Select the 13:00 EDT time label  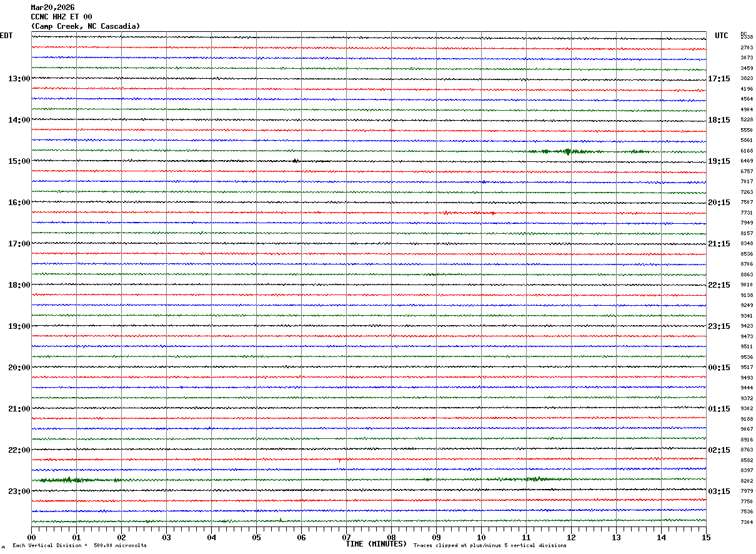19,79
